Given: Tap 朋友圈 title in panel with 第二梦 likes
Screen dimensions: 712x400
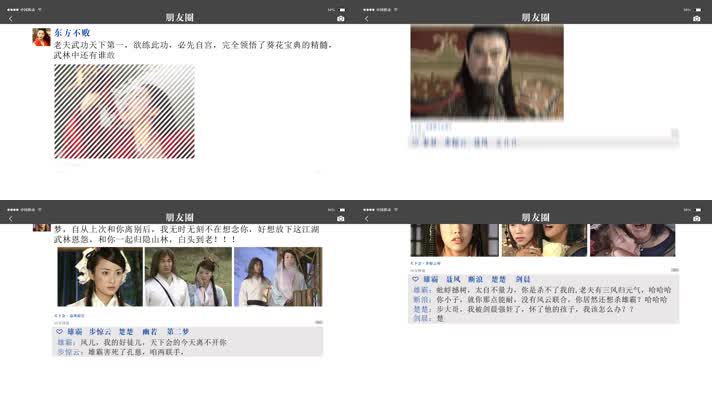Looking at the screenshot, I should (179, 217).
